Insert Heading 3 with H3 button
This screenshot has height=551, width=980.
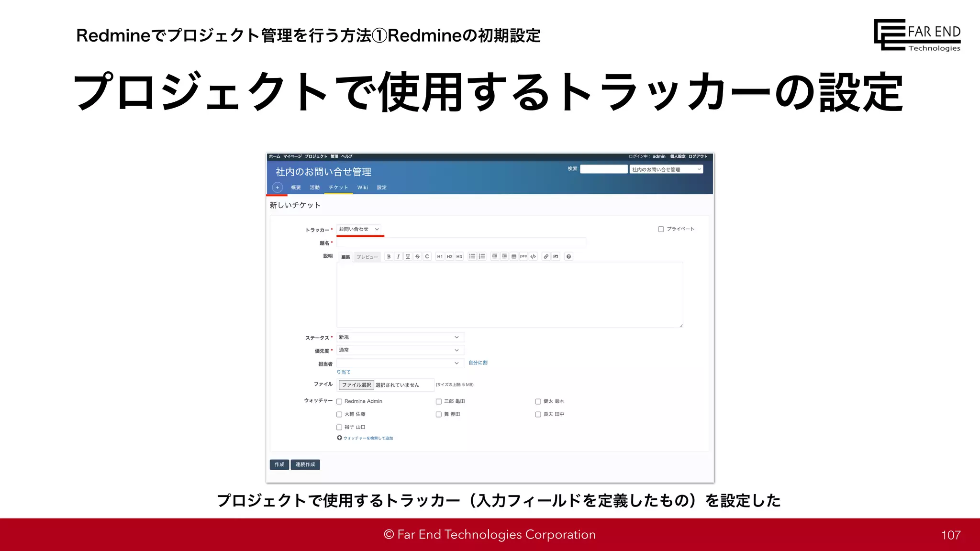click(x=459, y=256)
